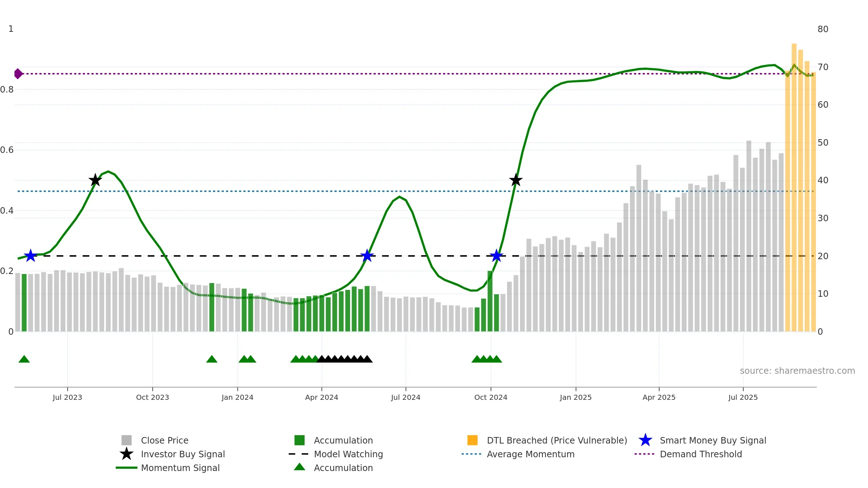This screenshot has width=868, height=488.
Task: Click the black Investor Buy star near Oct 2024
Action: pos(516,180)
